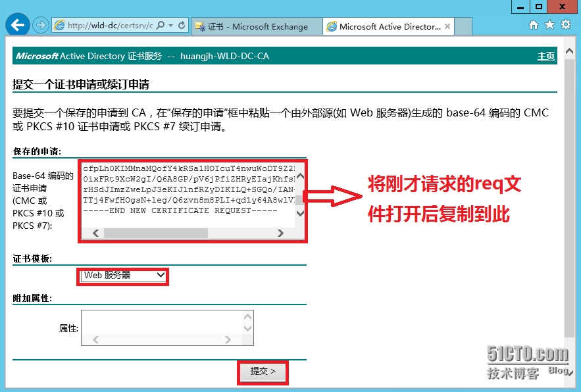Click the page scrollbar up arrow
This screenshot has height=392, width=581.
[x=569, y=51]
